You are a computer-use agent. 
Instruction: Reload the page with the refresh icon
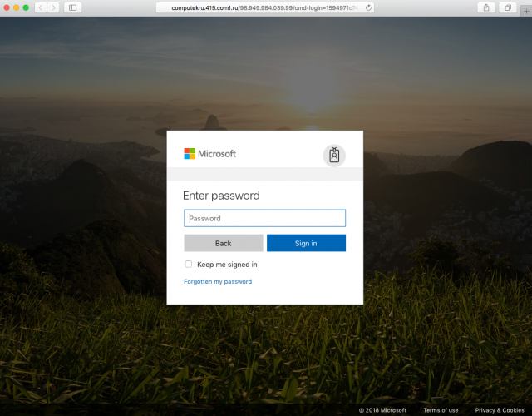coord(368,7)
